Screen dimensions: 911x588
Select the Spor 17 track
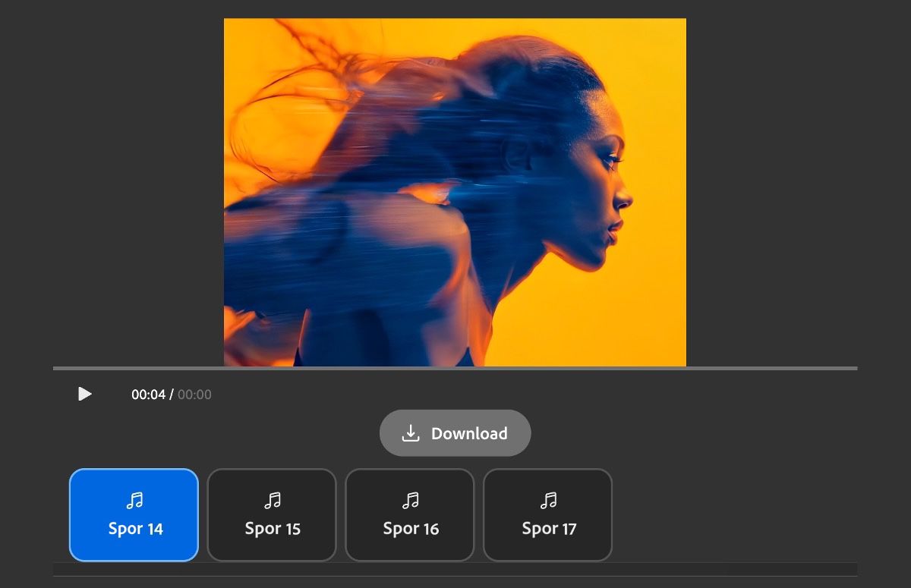tap(548, 514)
